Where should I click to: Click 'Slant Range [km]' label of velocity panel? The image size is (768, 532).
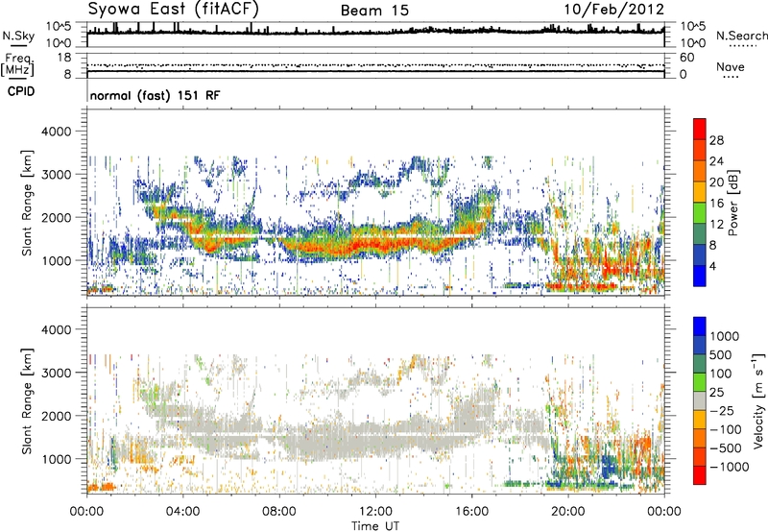pos(27,400)
